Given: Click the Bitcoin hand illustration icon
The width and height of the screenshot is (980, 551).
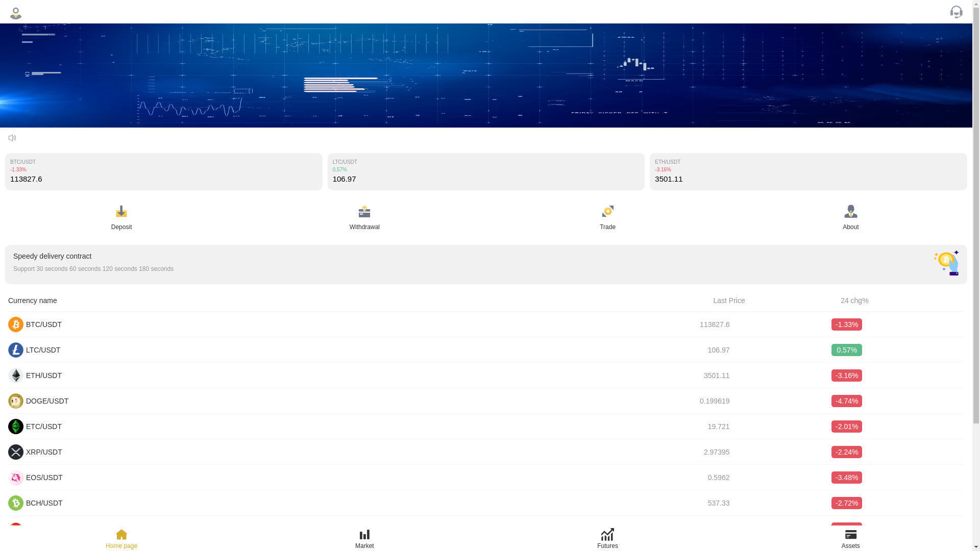Looking at the screenshot, I should [946, 263].
